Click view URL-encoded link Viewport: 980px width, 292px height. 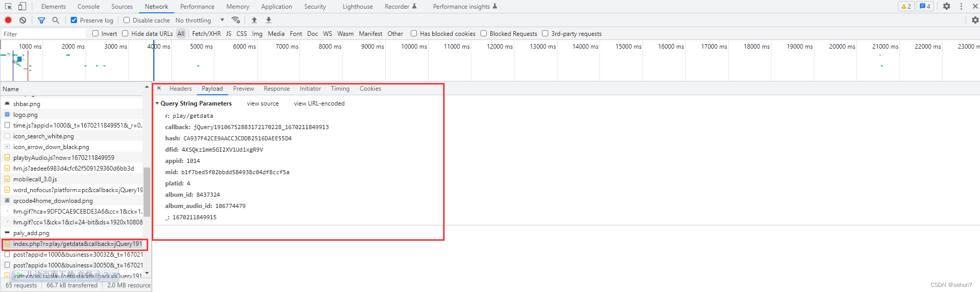pos(319,103)
